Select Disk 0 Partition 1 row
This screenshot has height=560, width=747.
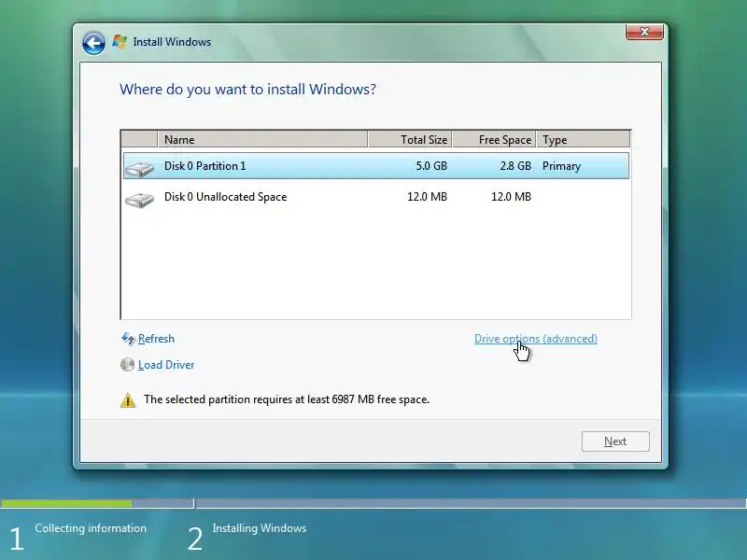376,166
